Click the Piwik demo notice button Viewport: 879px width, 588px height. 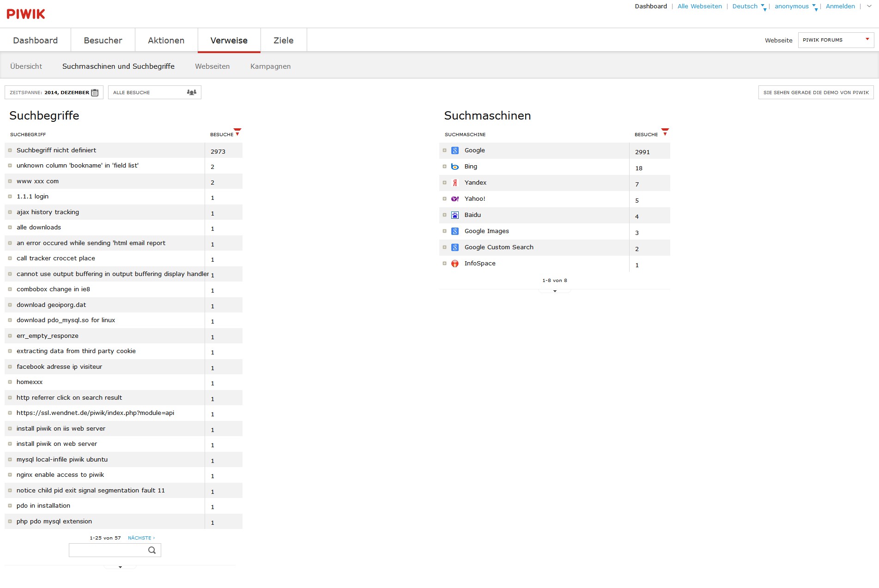(816, 92)
